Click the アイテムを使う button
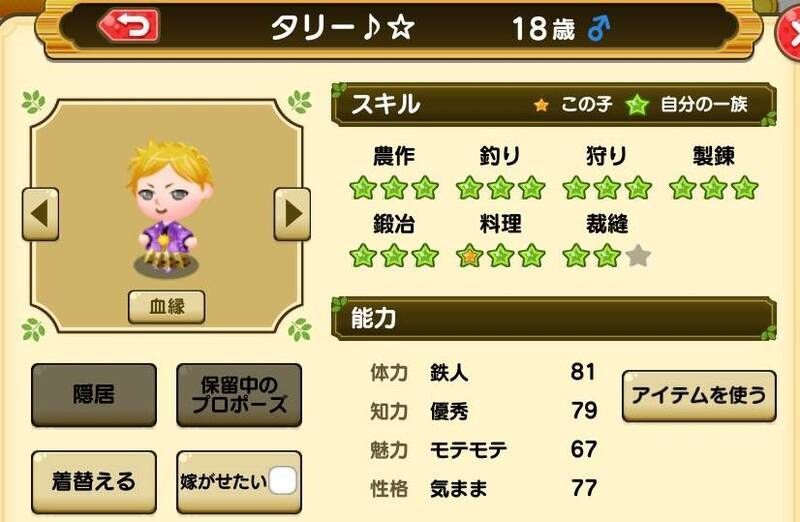Viewport: 800px width, 522px height. (x=699, y=396)
